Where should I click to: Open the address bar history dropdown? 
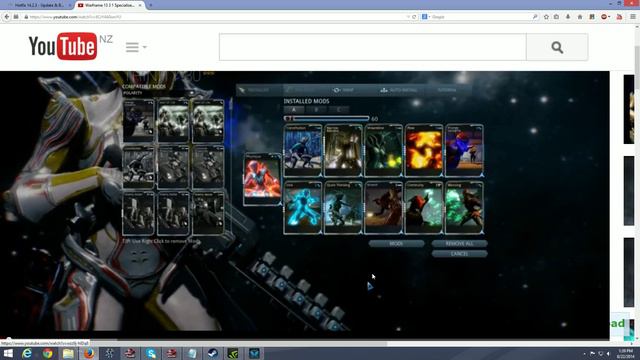[x=408, y=17]
